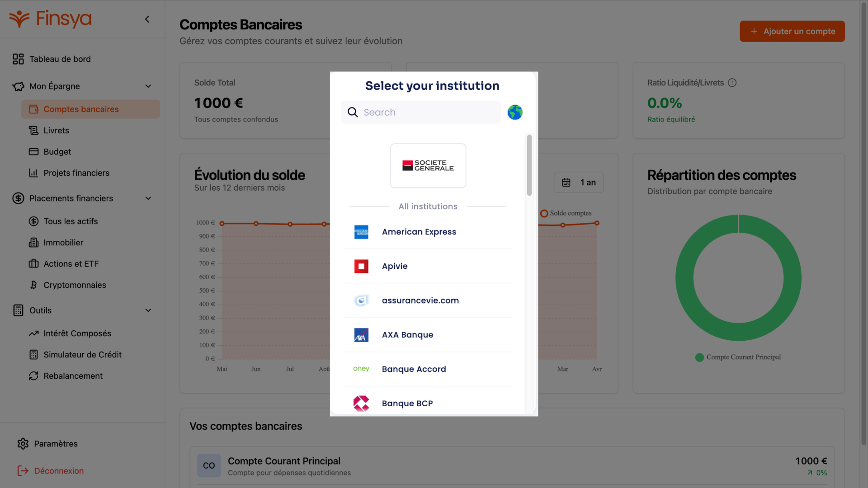Open the Paramètres gear icon
Screen dimensions: 868x488
23,444
